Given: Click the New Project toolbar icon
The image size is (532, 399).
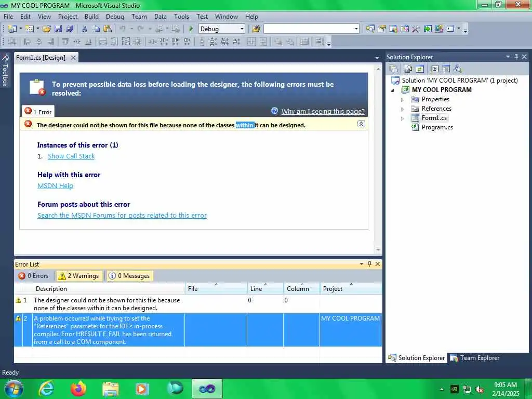Looking at the screenshot, I should 12,29.
